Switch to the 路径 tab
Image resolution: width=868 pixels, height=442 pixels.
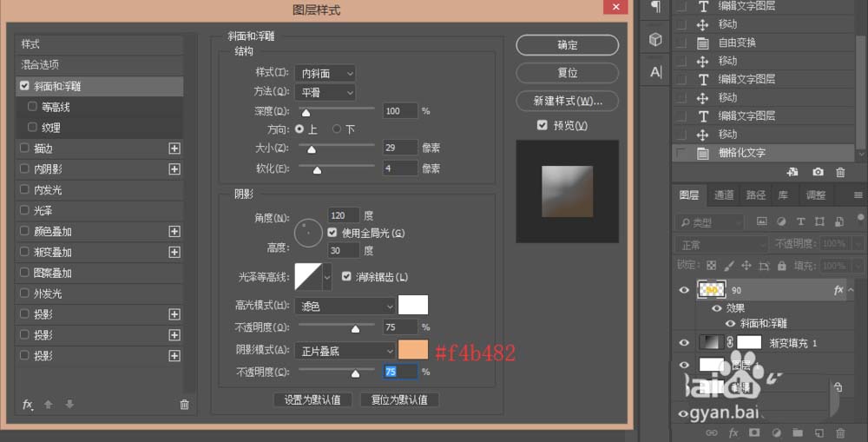756,195
